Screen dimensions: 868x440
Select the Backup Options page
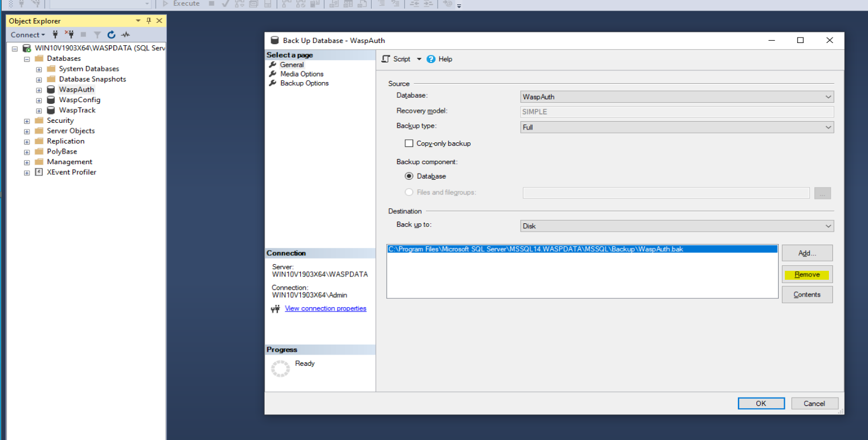304,83
